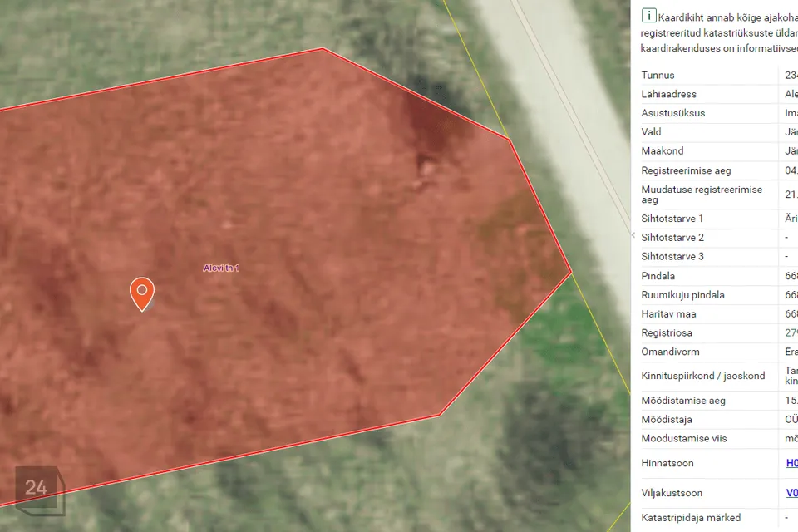
Task: Click the Maakond row label
Action: (663, 151)
